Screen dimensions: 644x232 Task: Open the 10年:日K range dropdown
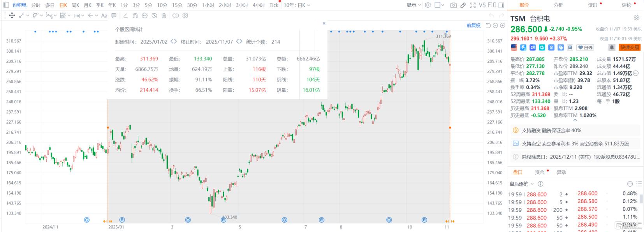click(297, 5)
